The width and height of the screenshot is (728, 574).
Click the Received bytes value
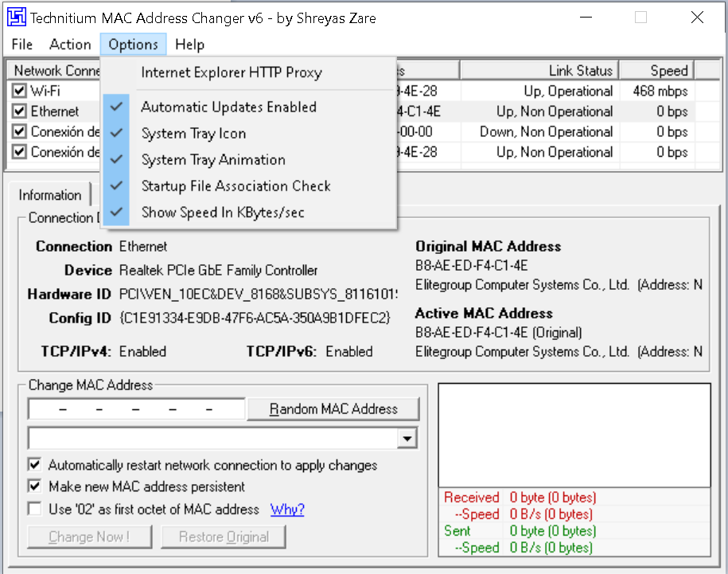pyautogui.click(x=552, y=498)
